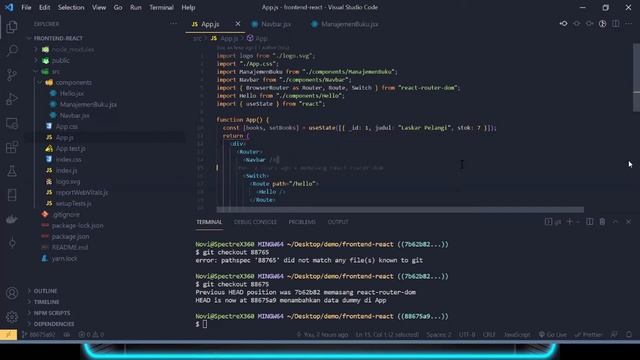This screenshot has height=360, width=640.
Task: Expand the Timeline section
Action: pyautogui.click(x=46, y=302)
